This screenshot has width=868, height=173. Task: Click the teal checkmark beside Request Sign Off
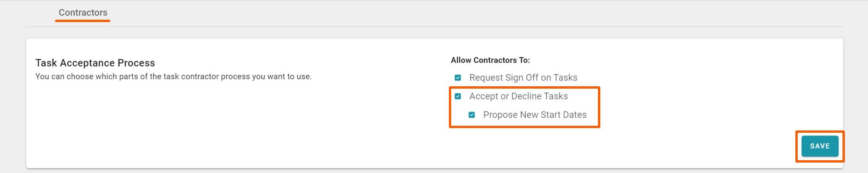458,78
